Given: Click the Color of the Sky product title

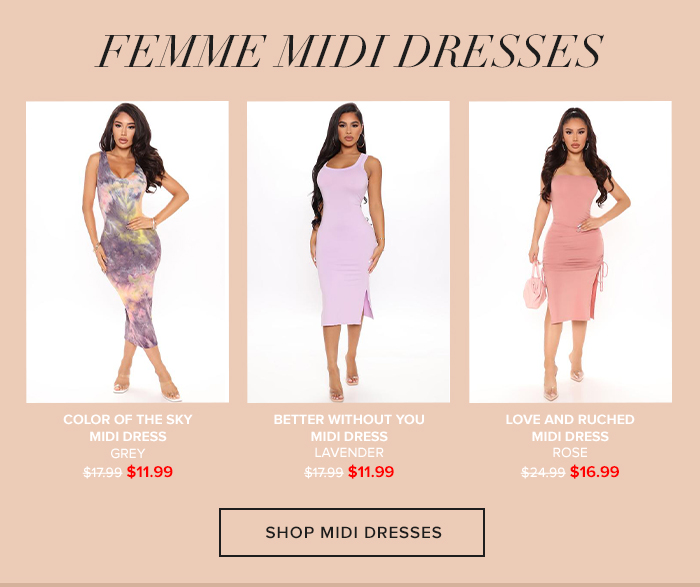Looking at the screenshot, I should [128, 428].
